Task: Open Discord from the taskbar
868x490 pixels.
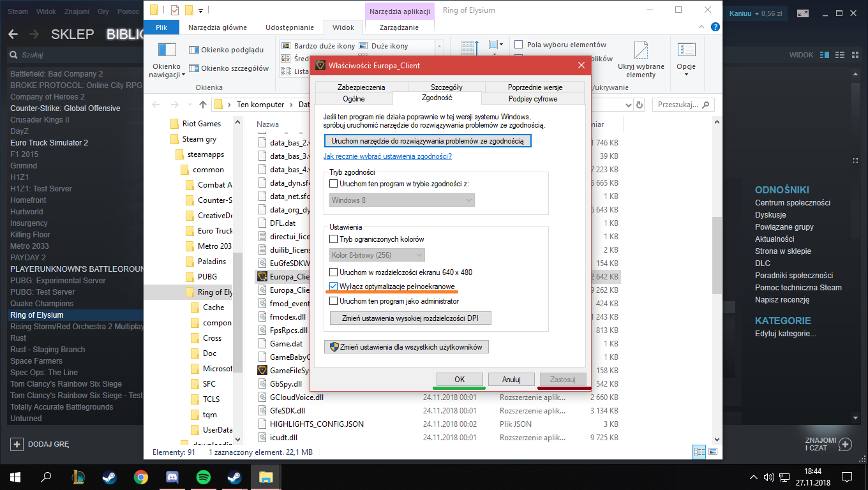Action: point(172,477)
